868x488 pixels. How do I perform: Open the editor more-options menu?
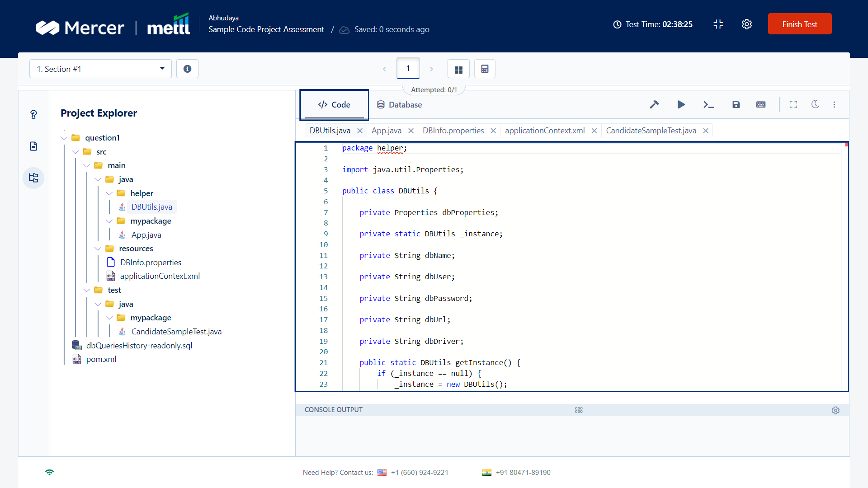tap(834, 105)
